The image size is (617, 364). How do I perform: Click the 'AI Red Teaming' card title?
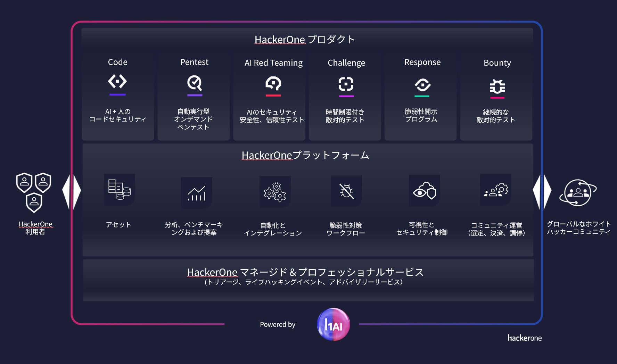[273, 63]
